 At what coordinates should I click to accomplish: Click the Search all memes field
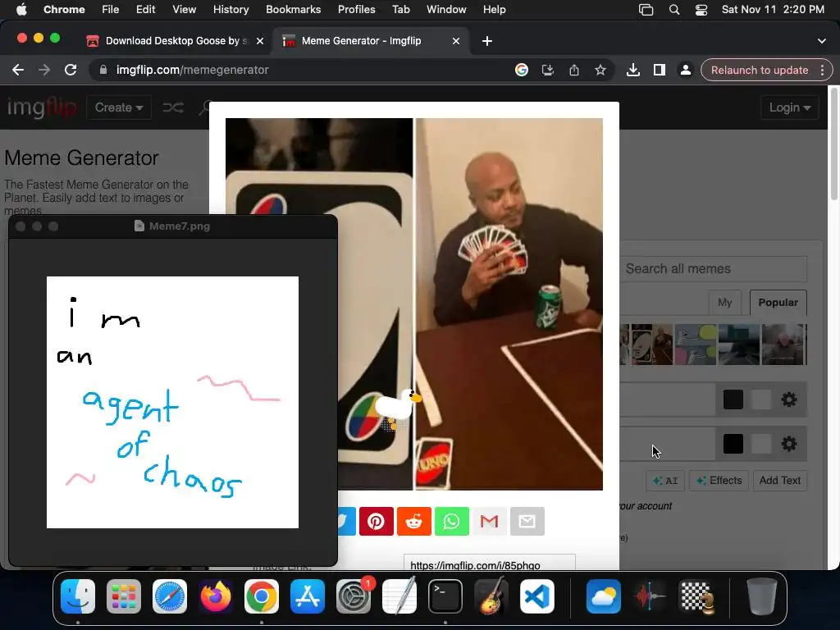pyautogui.click(x=713, y=268)
